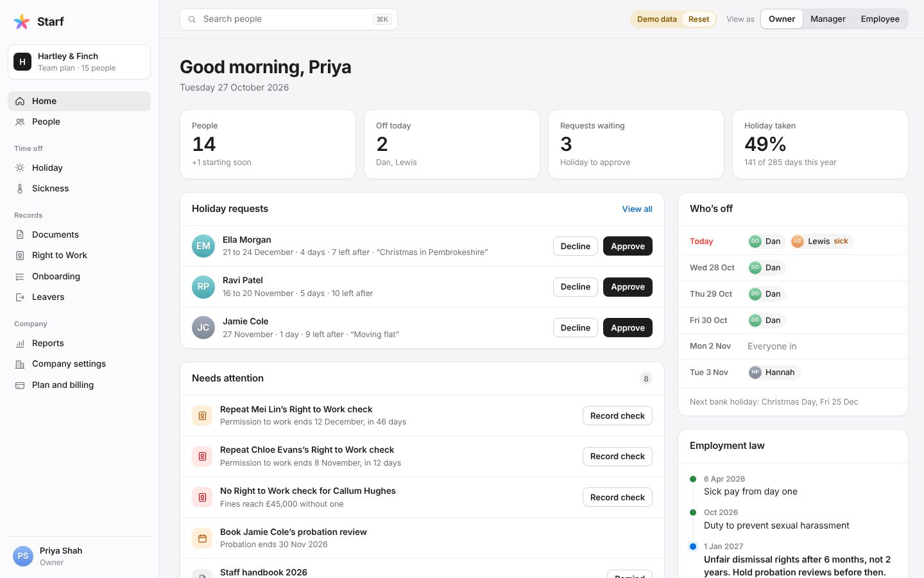This screenshot has width=924, height=578.
Task: Open Leavers in the sidebar
Action: [79, 297]
